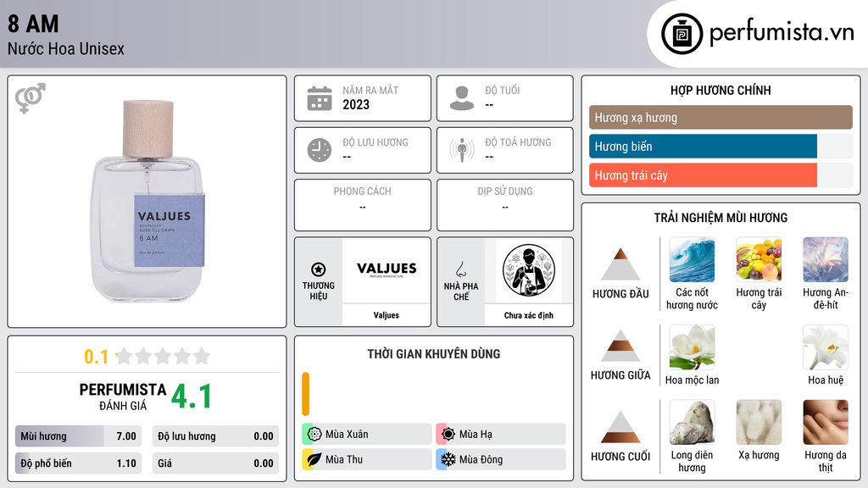Click the Nước Hoa Unisex subtitle
Screen dimensions: 868x488
click(66, 48)
